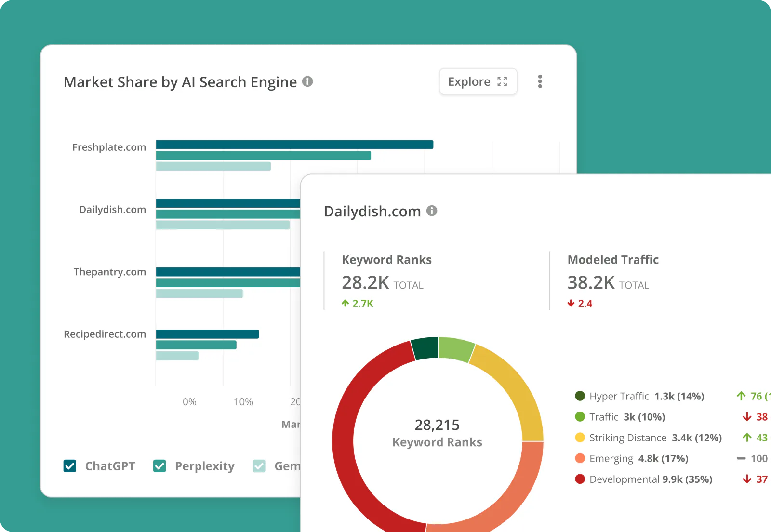This screenshot has height=532, width=771.
Task: Click the expand arrows icon in Explore
Action: (502, 82)
